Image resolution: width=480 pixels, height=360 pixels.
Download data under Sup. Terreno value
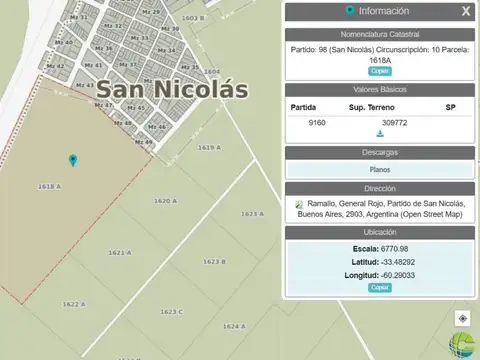pos(380,134)
